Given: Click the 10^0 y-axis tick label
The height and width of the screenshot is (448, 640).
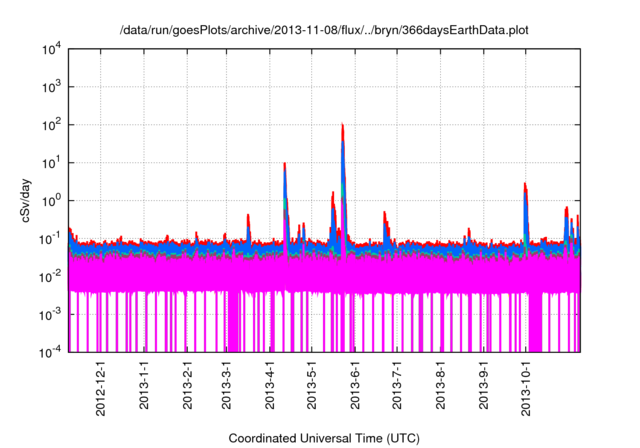Looking at the screenshot, I should pyautogui.click(x=52, y=200).
